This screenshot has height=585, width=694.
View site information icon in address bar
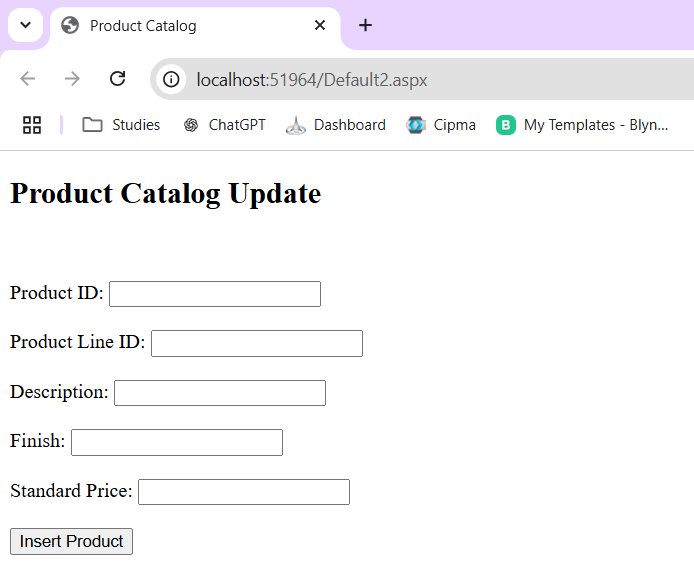point(171,80)
